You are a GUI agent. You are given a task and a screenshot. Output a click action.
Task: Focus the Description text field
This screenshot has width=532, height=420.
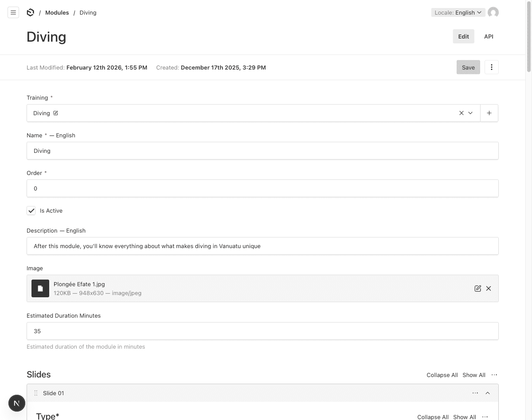tap(262, 246)
